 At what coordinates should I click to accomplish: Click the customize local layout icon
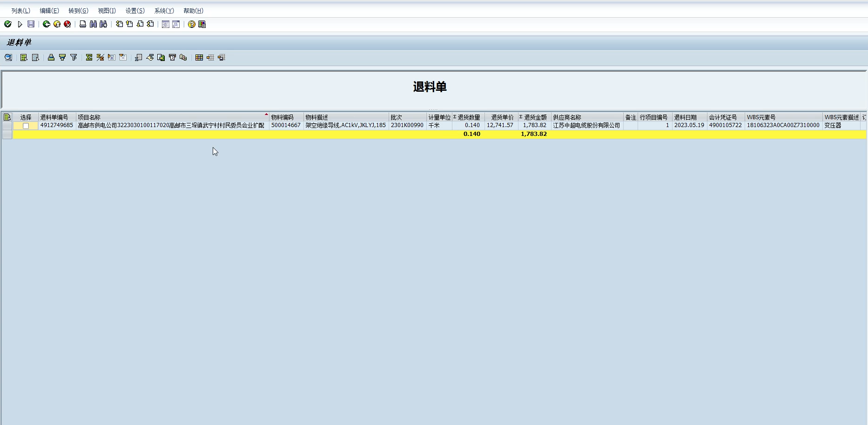pyautogui.click(x=202, y=24)
